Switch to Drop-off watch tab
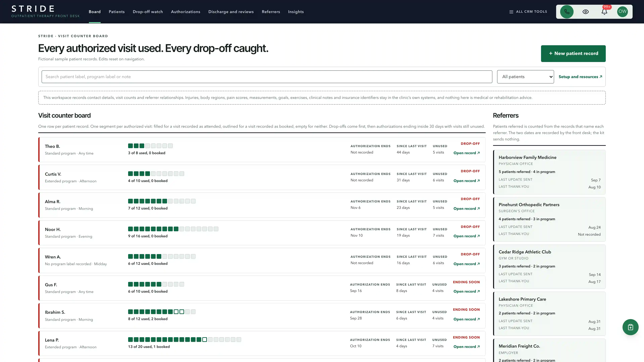This screenshot has height=362, width=644. click(148, 12)
